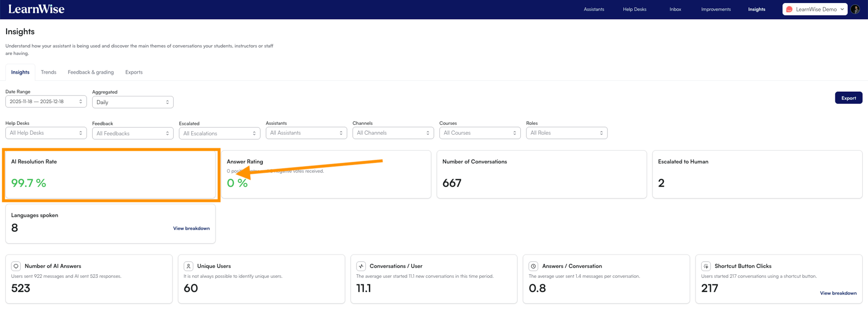Image resolution: width=868 pixels, height=310 pixels.
Task: Expand the All Roles filter
Action: (x=566, y=133)
